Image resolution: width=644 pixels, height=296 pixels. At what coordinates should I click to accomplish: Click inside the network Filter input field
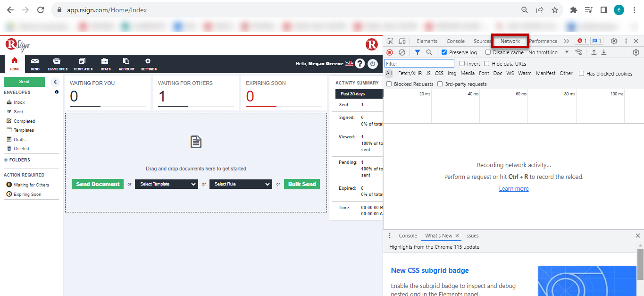(x=419, y=63)
